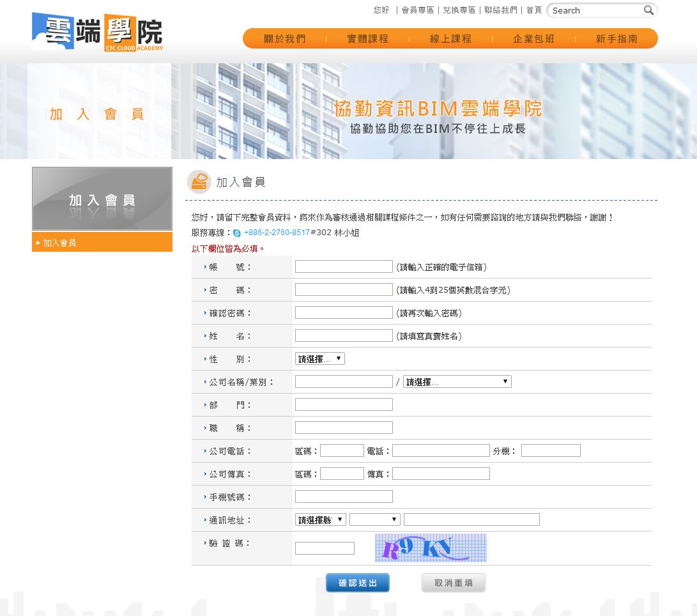Open the 會員專區 link
Image resolution: width=697 pixels, height=616 pixels.
[x=417, y=10]
